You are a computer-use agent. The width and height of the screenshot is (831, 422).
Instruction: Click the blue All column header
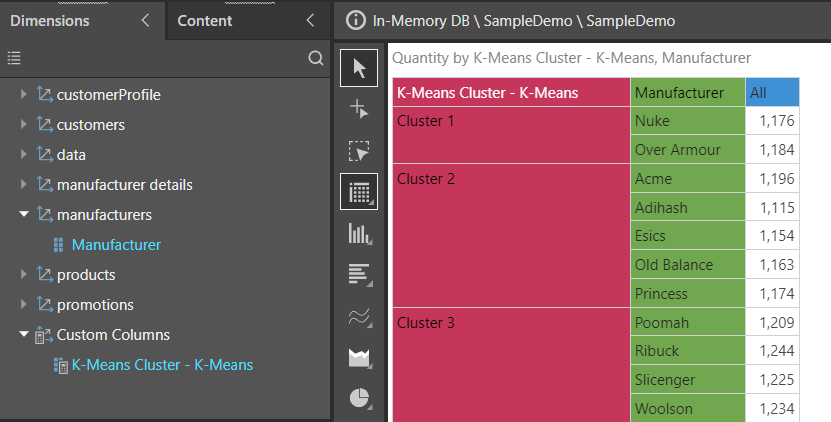(772, 93)
